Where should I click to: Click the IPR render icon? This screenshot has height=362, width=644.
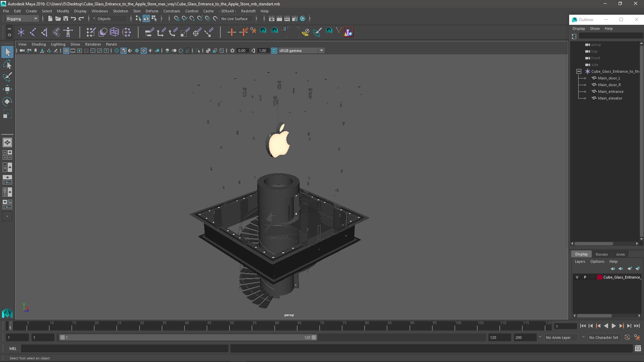287,19
